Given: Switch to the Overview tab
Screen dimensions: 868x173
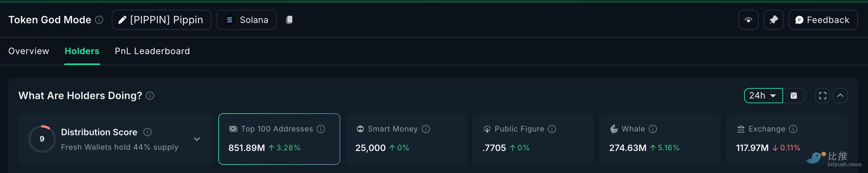Looking at the screenshot, I should pos(29,51).
